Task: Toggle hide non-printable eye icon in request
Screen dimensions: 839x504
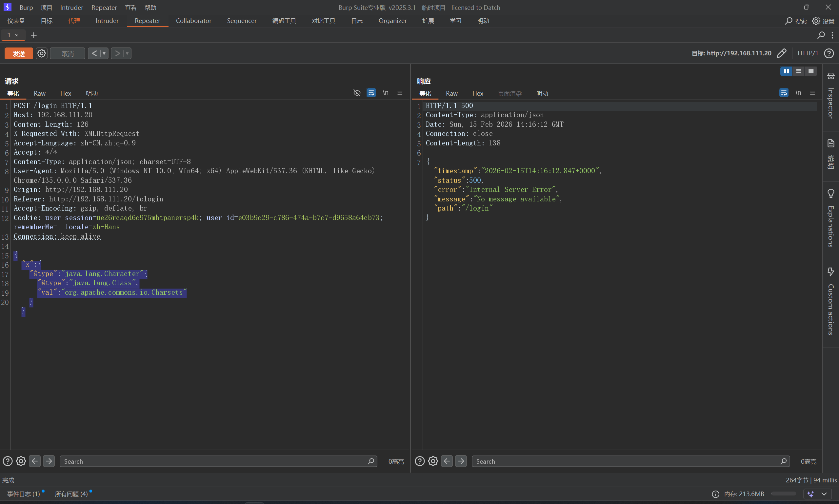Action: pos(357,93)
